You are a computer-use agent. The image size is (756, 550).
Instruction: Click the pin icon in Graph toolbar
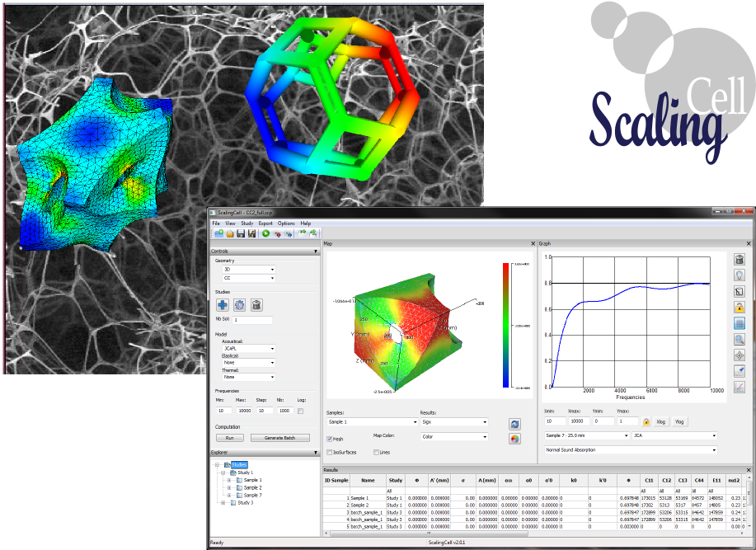point(740,371)
